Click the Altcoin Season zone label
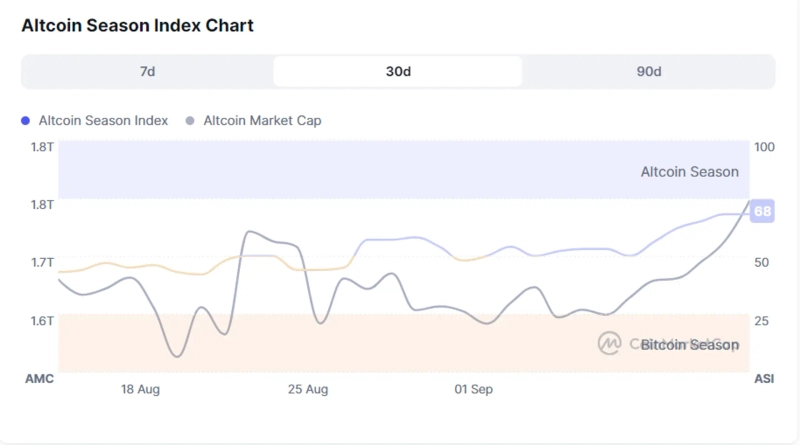Viewport: 800px width, 445px height. (689, 172)
